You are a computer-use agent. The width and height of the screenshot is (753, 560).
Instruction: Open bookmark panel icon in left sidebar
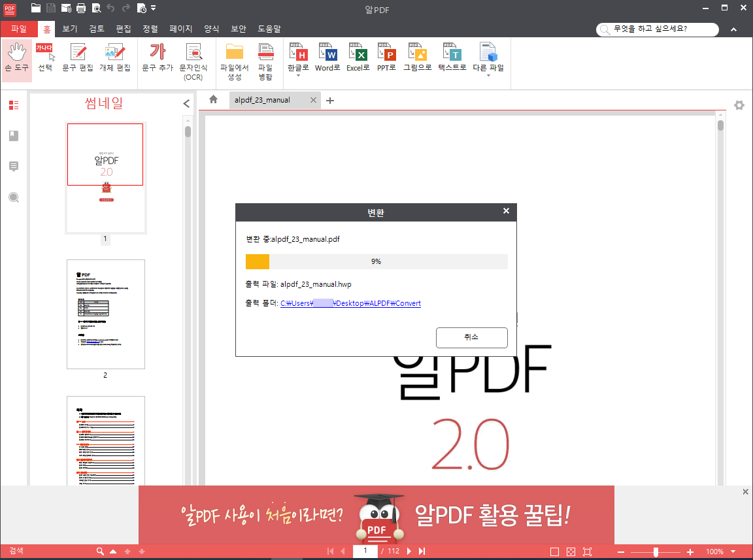(x=14, y=136)
